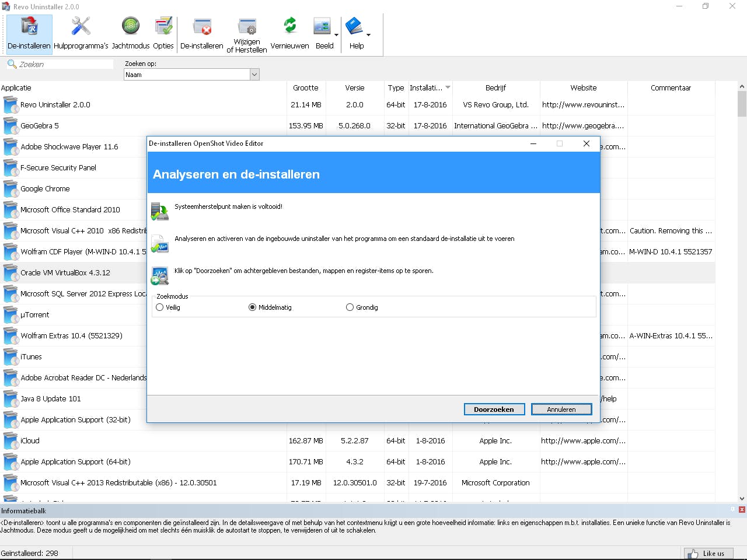Select Apple Application Support (64-bit) icon

11,462
